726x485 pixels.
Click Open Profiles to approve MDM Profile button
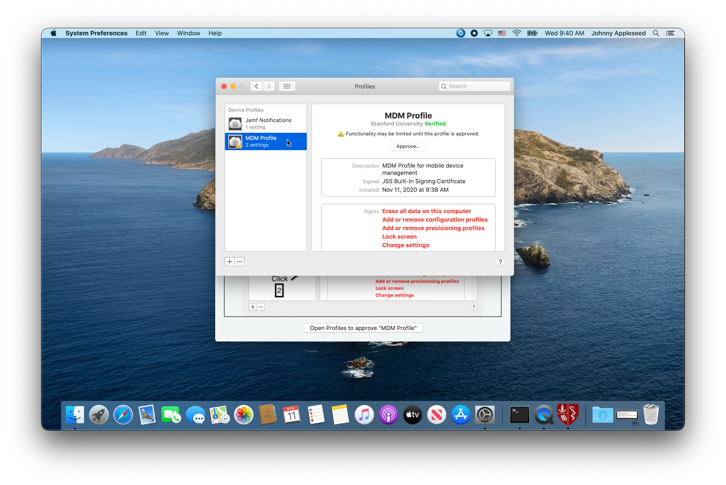coord(363,328)
